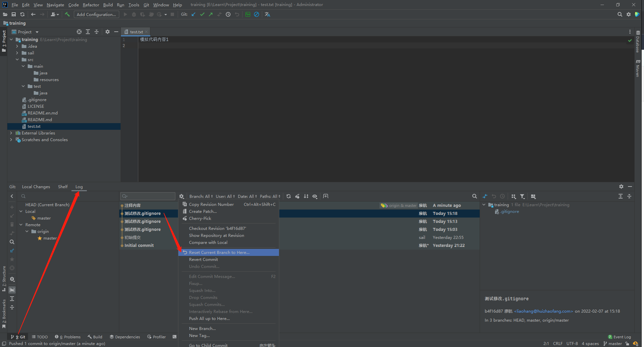Open Date filter dropdown
Screen dimensions: 644x347
(247, 196)
